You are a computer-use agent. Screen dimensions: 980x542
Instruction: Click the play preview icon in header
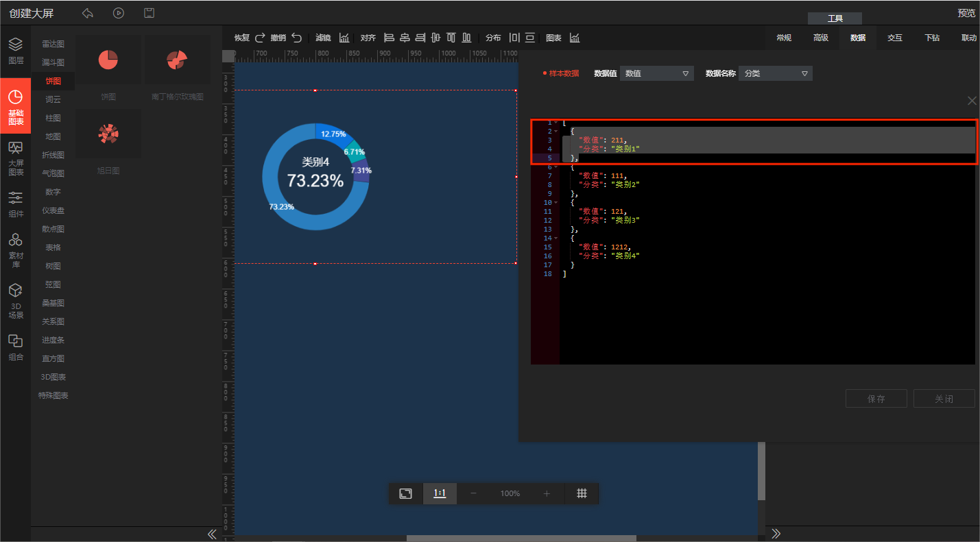coord(119,13)
